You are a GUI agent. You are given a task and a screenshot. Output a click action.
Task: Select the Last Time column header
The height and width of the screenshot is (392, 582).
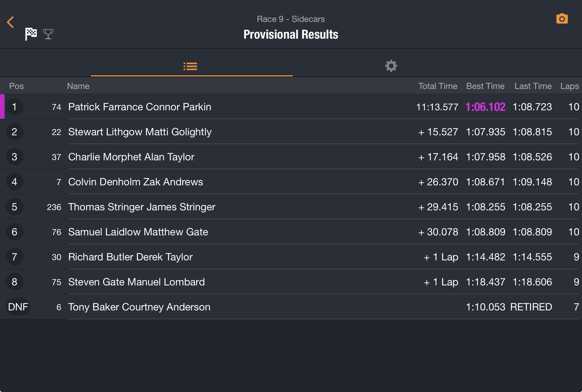(533, 86)
